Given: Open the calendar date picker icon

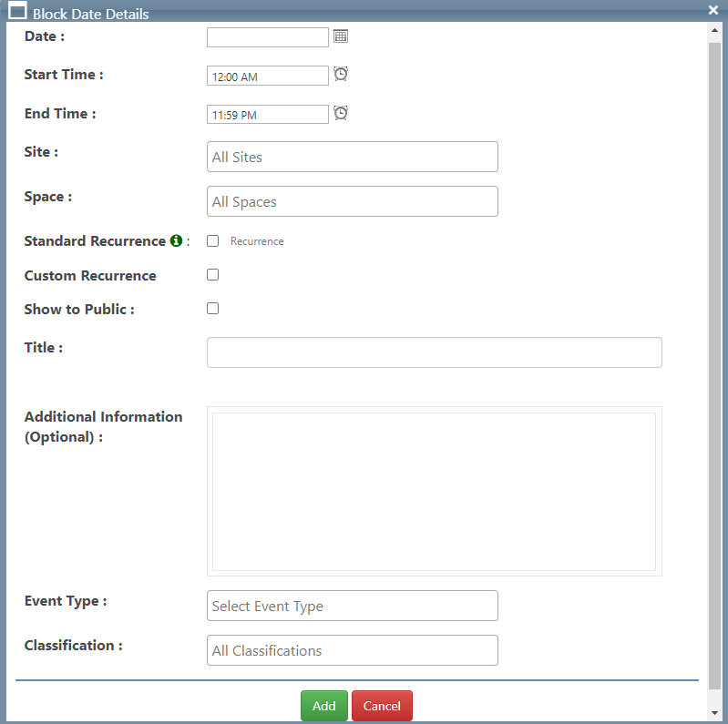Looking at the screenshot, I should coord(341,36).
